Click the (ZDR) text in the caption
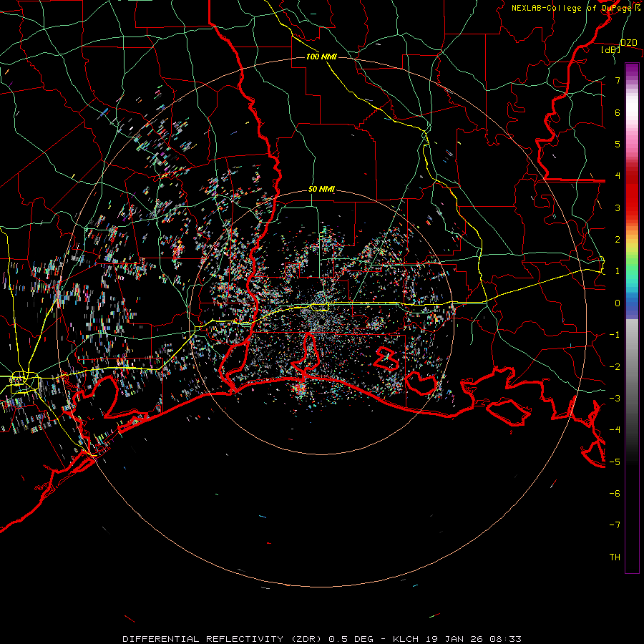Viewport: 644px width, 644px height. [306, 639]
